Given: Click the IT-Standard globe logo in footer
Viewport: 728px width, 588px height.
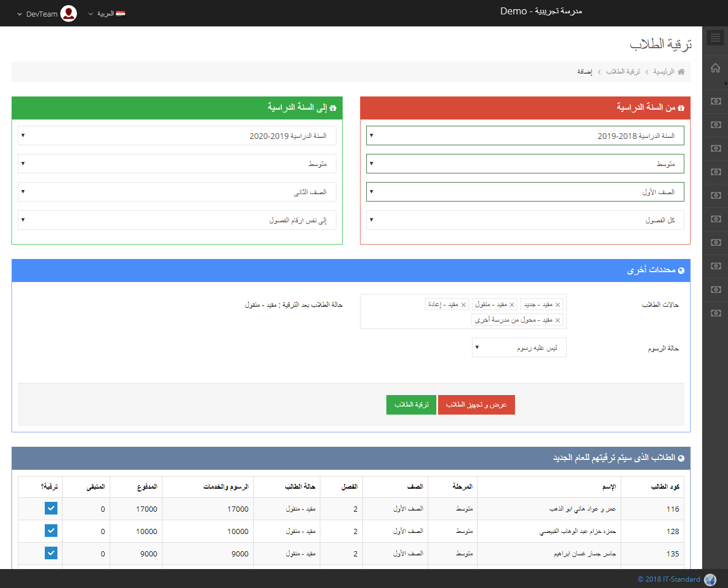Looking at the screenshot, I should 710,579.
